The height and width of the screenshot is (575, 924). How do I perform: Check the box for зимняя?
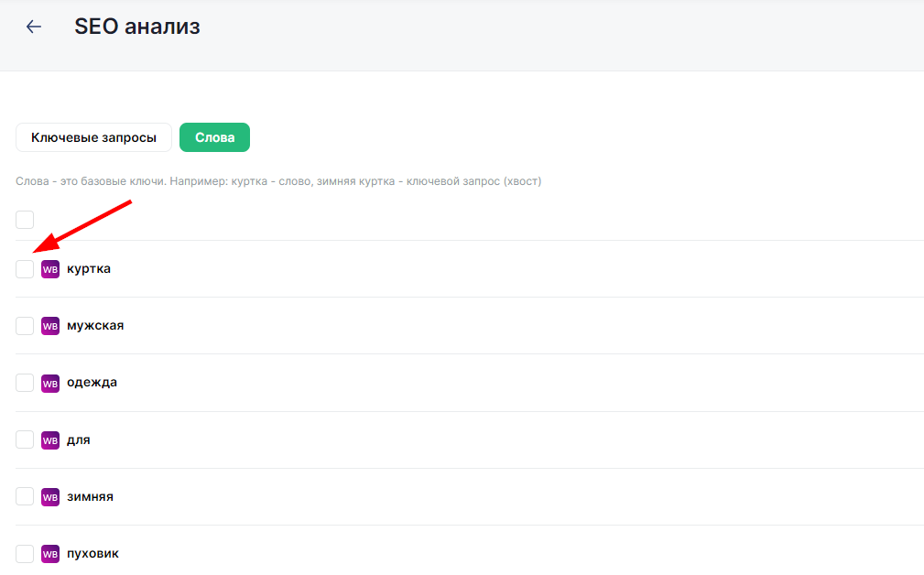coord(25,496)
